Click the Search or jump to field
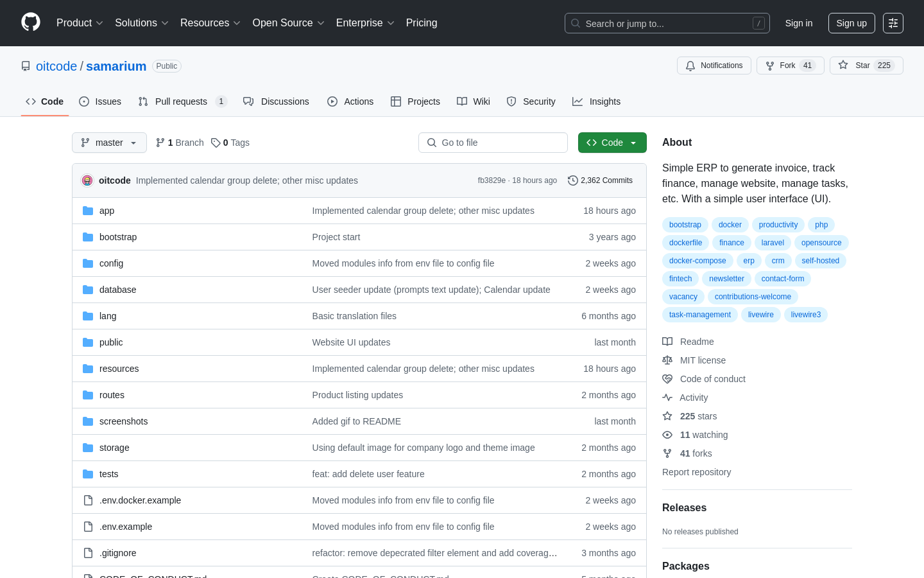The width and height of the screenshot is (924, 578). [667, 23]
